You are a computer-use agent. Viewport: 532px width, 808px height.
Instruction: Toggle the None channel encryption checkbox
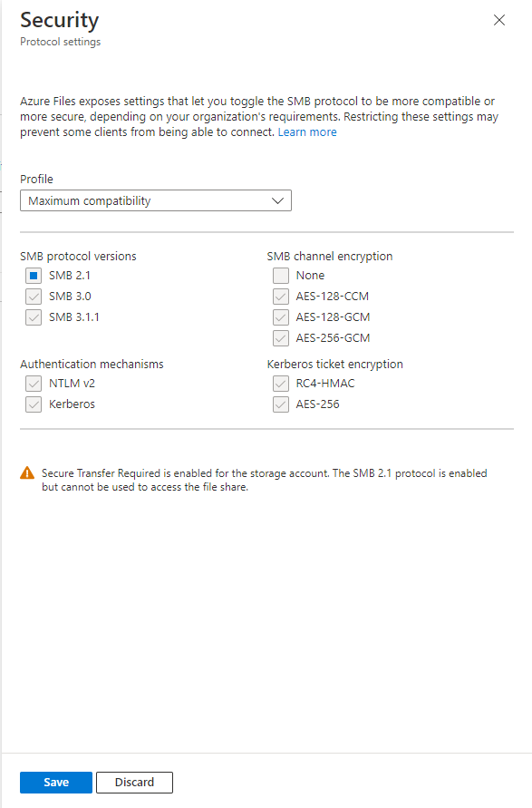[x=280, y=275]
